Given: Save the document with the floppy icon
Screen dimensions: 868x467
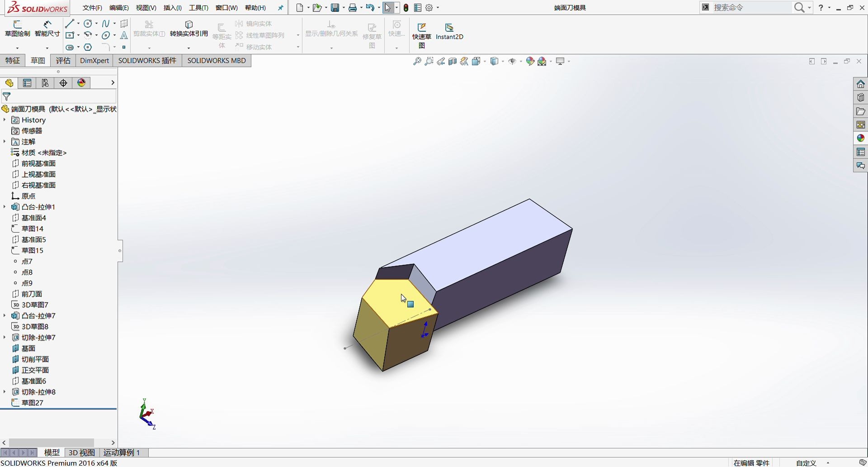Looking at the screenshot, I should (x=335, y=8).
